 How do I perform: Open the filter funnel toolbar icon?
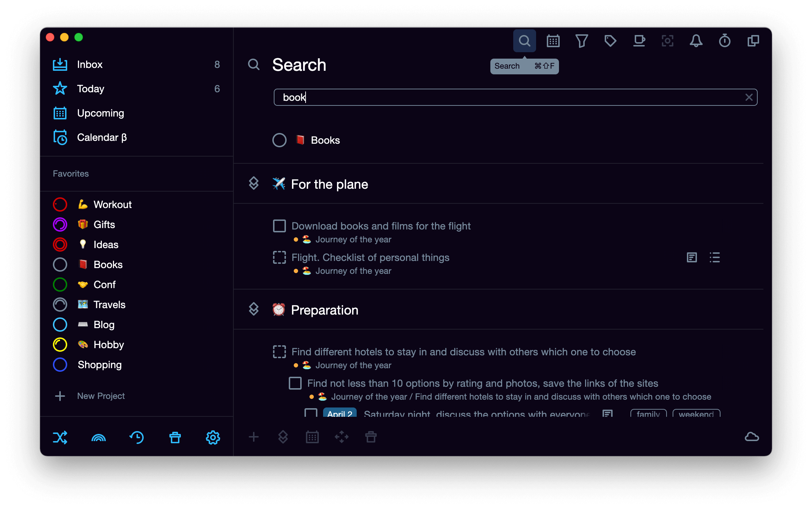pos(581,41)
